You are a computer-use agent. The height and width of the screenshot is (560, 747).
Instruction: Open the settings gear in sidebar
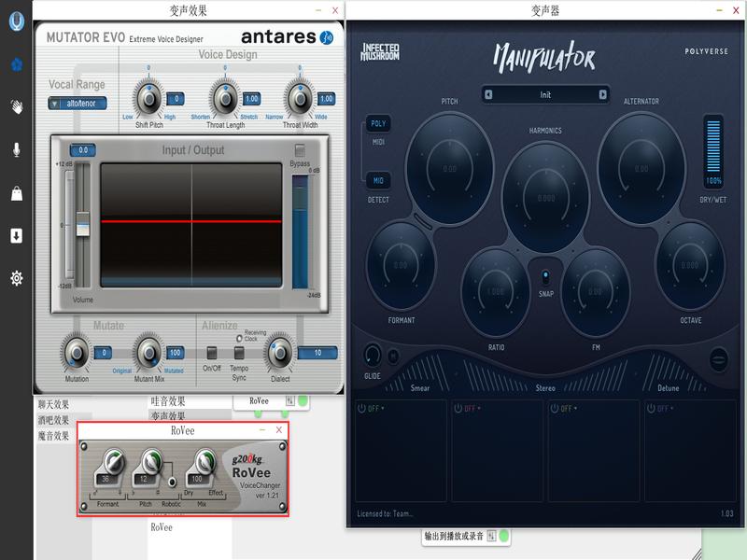[x=17, y=278]
